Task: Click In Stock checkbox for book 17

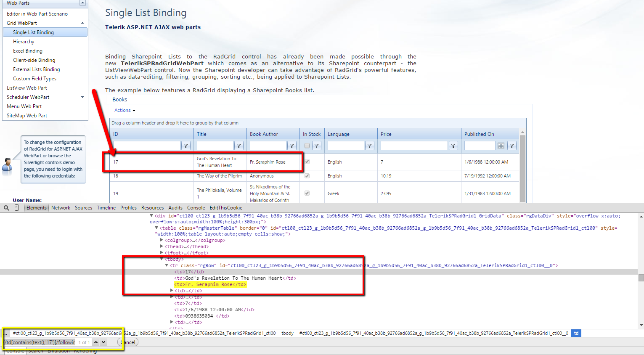Action: pos(307,162)
